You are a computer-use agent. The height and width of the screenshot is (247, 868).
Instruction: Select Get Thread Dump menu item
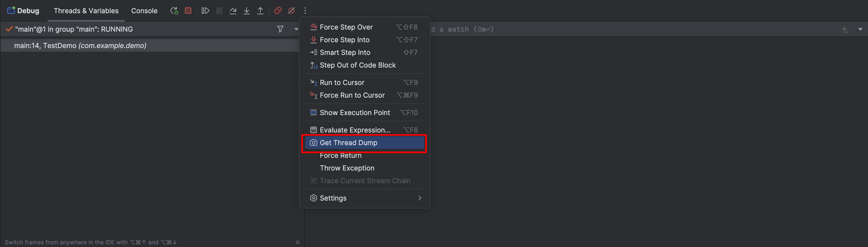click(364, 143)
